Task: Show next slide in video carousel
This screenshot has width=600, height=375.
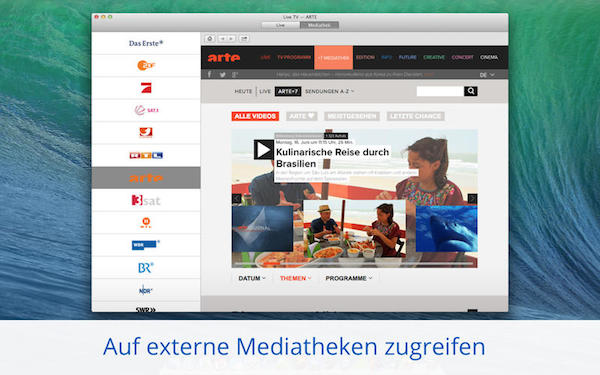Action: [x=473, y=199]
